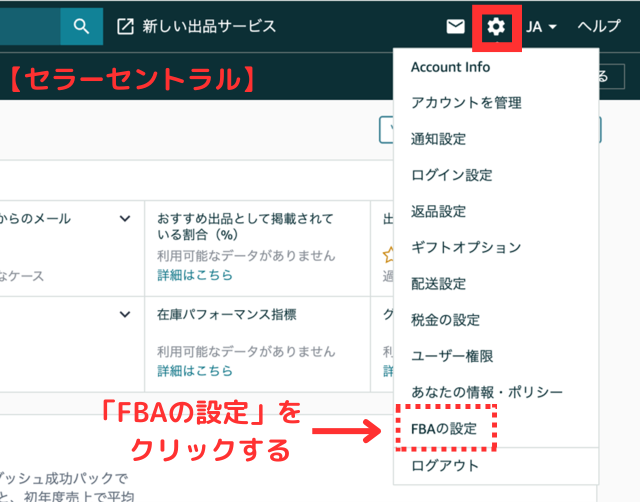Click the search input field
This screenshot has height=502, width=640.
tap(30, 27)
